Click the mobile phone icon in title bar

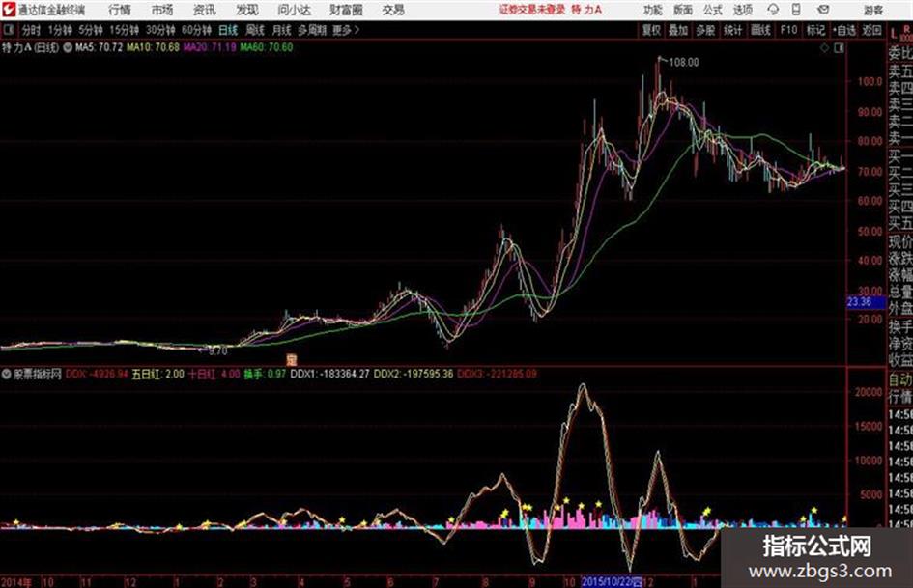tap(796, 10)
